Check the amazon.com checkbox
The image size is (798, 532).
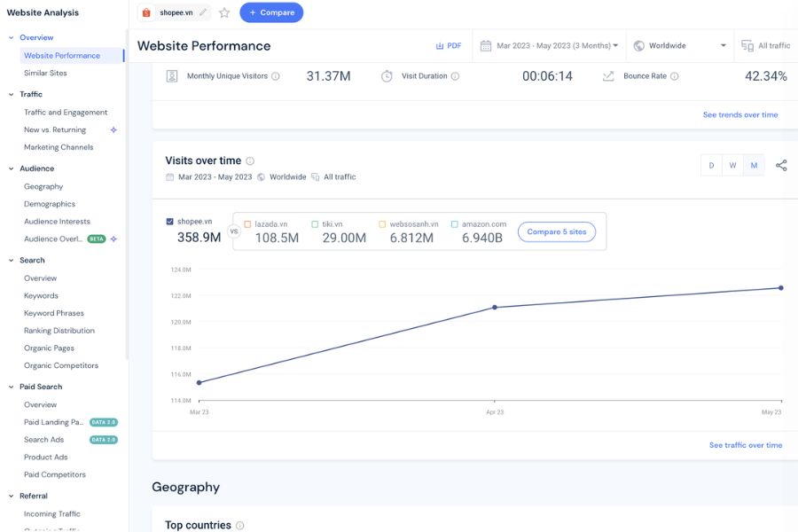click(455, 224)
